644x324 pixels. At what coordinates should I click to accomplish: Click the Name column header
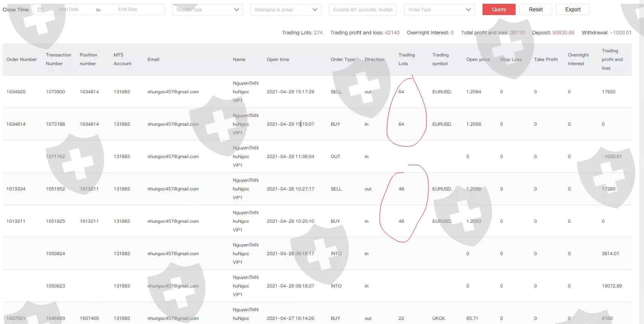point(239,59)
